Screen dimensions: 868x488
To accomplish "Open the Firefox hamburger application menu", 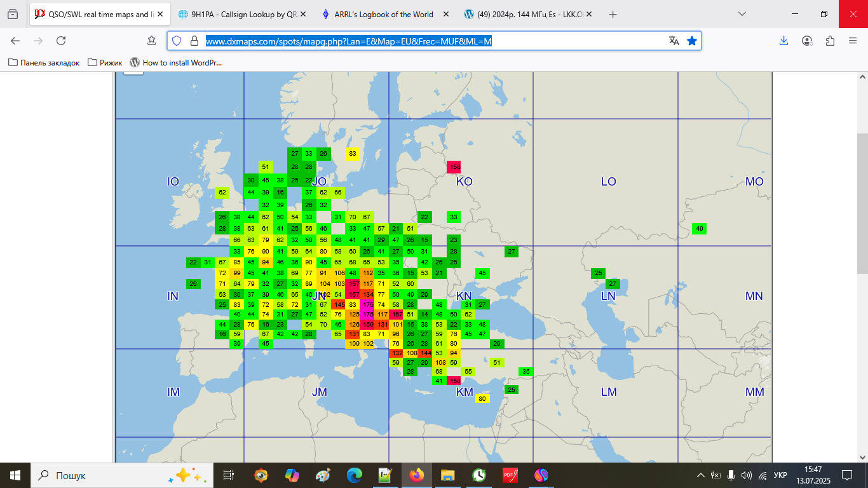I will click(x=853, y=41).
